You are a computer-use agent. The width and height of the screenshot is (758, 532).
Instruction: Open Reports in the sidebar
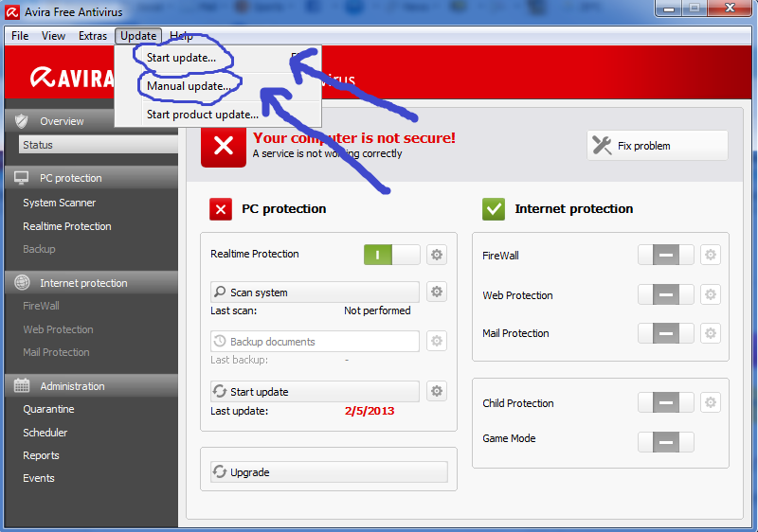(x=41, y=455)
